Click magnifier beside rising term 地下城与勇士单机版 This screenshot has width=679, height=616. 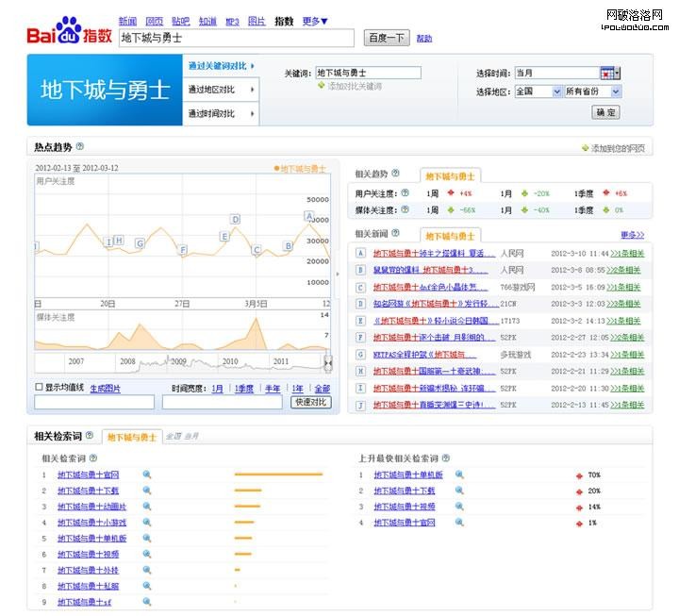pyautogui.click(x=459, y=474)
